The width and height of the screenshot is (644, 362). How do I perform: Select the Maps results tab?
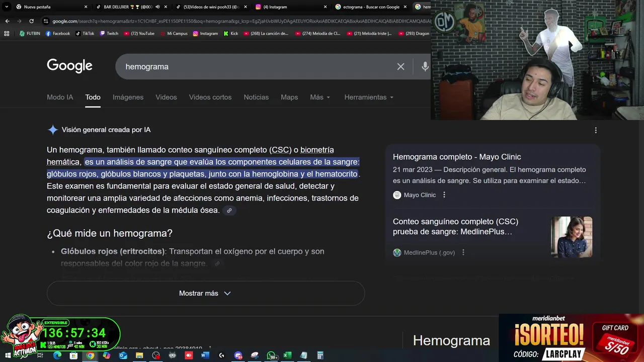(289, 97)
